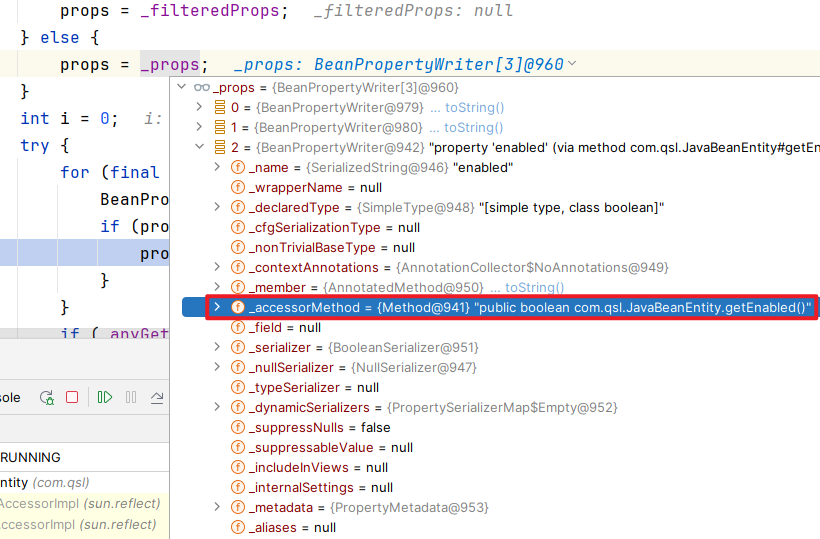Click the Rerun debug icon

tap(46, 397)
